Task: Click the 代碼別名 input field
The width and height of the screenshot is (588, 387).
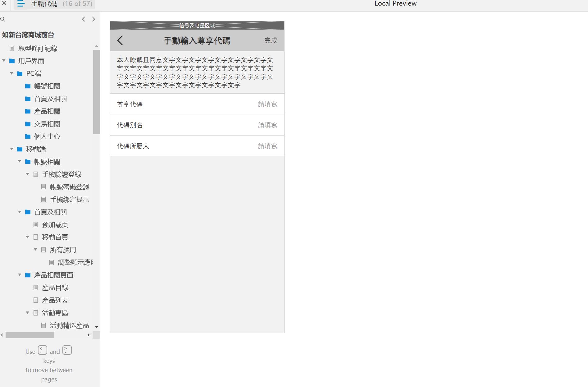Action: click(x=197, y=125)
